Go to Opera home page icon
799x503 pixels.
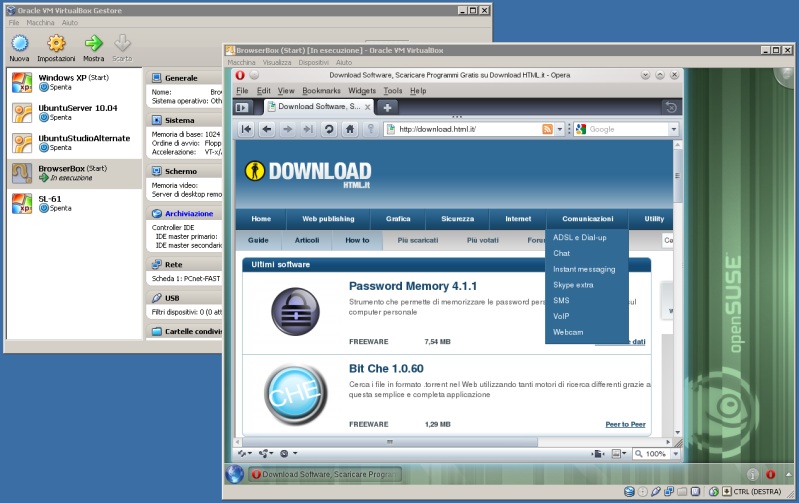pyautogui.click(x=350, y=129)
